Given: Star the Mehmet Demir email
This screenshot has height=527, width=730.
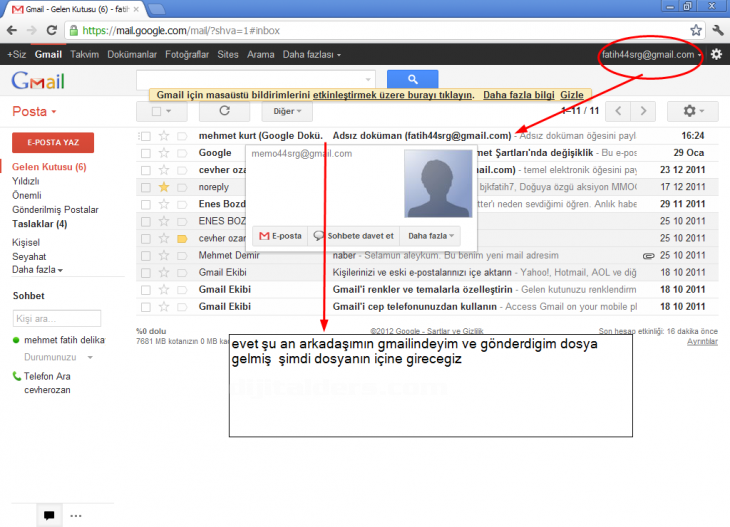Looking at the screenshot, I should 163,255.
